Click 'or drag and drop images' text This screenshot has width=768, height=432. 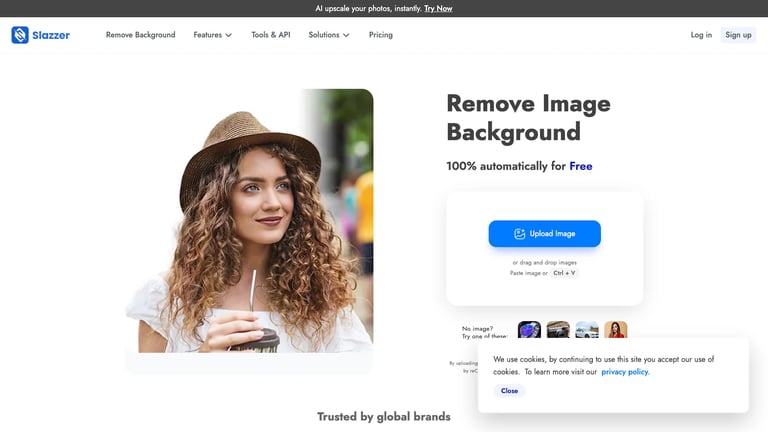pos(544,263)
